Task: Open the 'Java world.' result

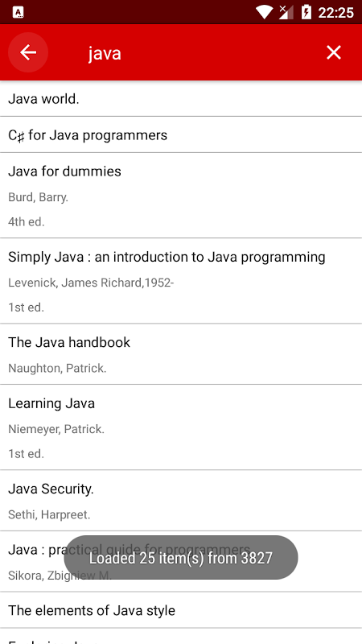Action: [x=181, y=98]
